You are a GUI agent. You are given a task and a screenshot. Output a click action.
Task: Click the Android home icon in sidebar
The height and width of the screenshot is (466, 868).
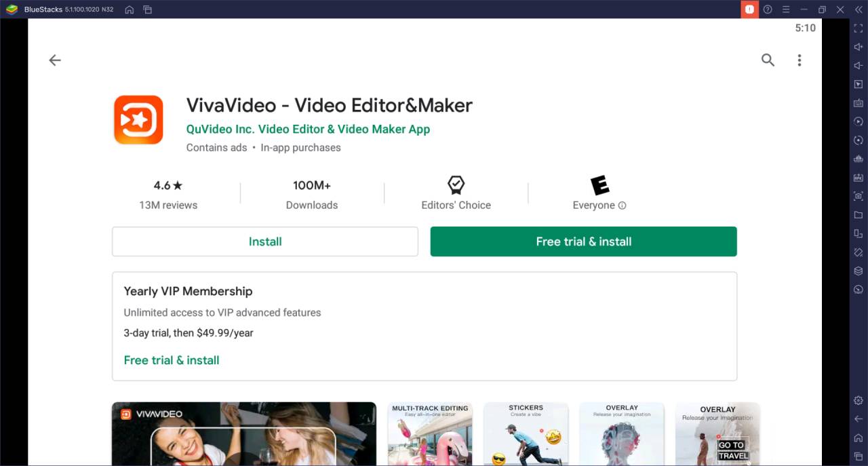pos(859,438)
